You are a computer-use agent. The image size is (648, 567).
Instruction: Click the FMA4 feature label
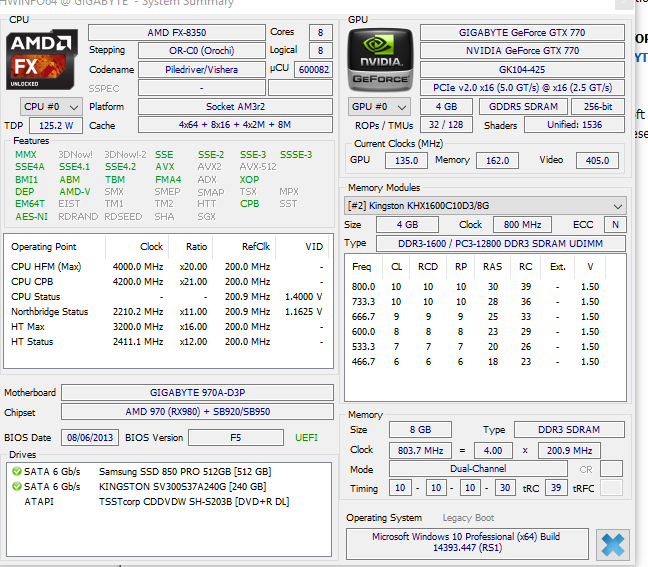click(x=168, y=180)
